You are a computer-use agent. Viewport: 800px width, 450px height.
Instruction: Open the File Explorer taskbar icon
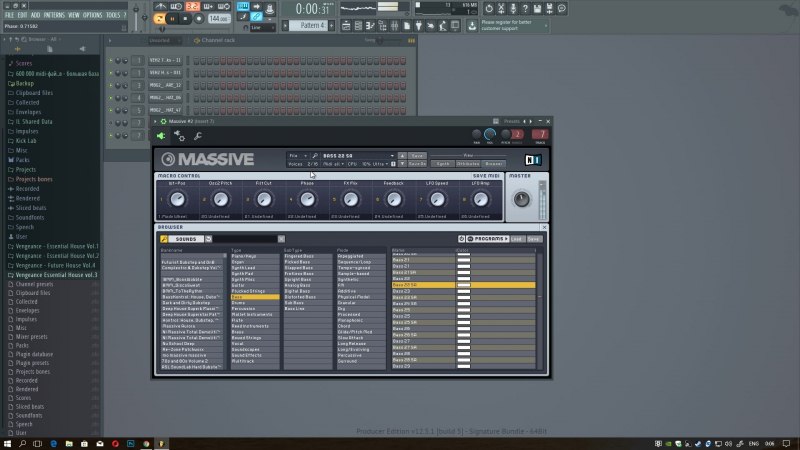pos(69,444)
